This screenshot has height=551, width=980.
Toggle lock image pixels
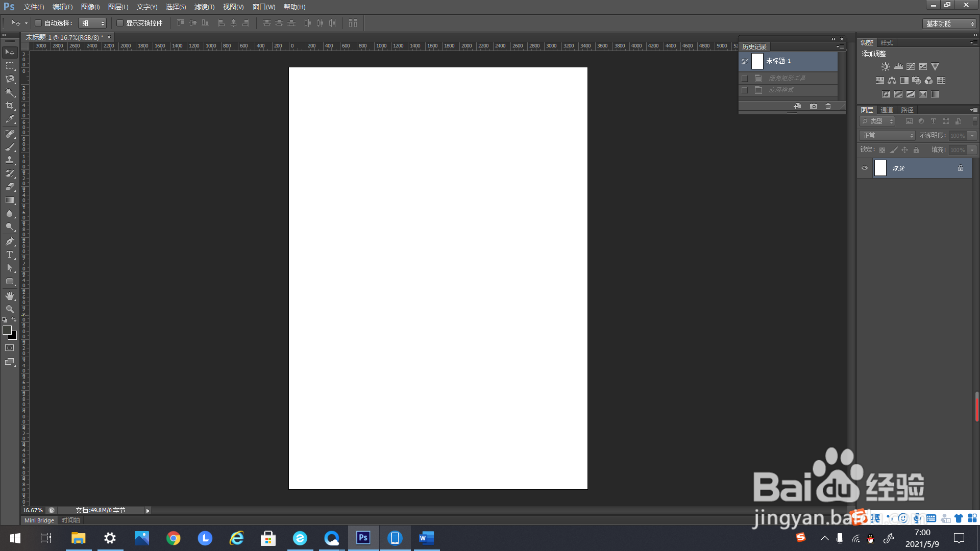(x=894, y=150)
